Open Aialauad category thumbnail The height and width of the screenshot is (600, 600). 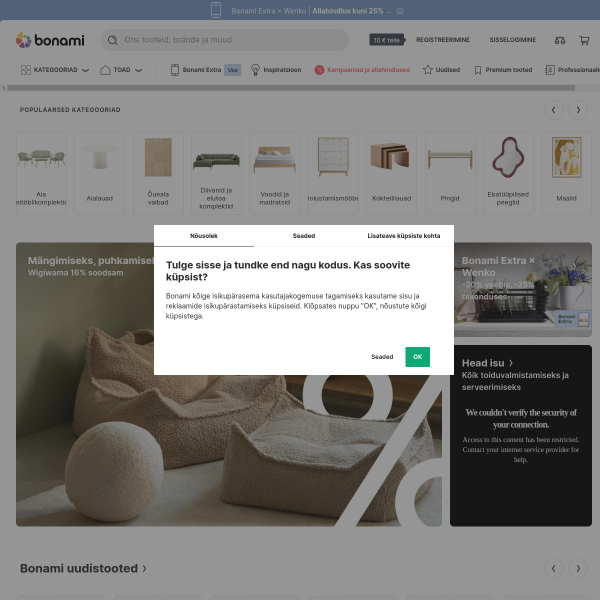(99, 173)
